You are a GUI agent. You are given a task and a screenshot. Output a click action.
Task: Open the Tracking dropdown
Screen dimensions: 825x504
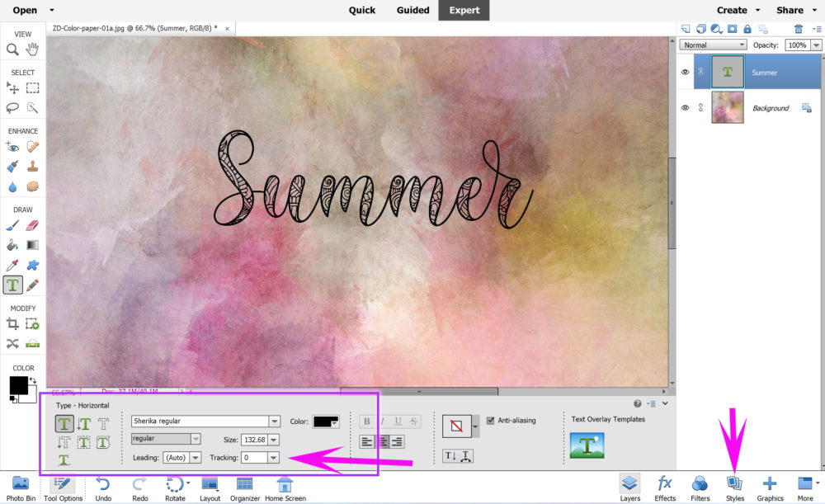click(x=273, y=458)
